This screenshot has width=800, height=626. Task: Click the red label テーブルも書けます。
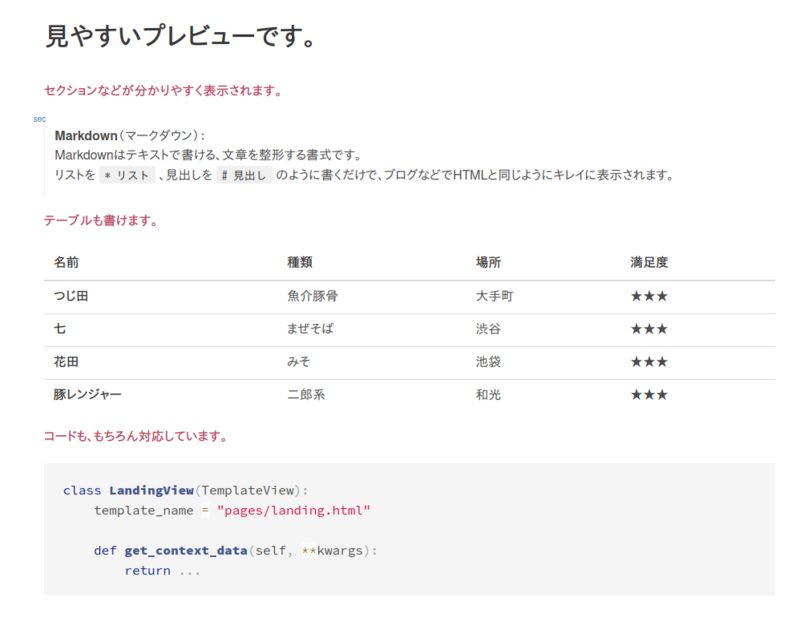point(103,219)
